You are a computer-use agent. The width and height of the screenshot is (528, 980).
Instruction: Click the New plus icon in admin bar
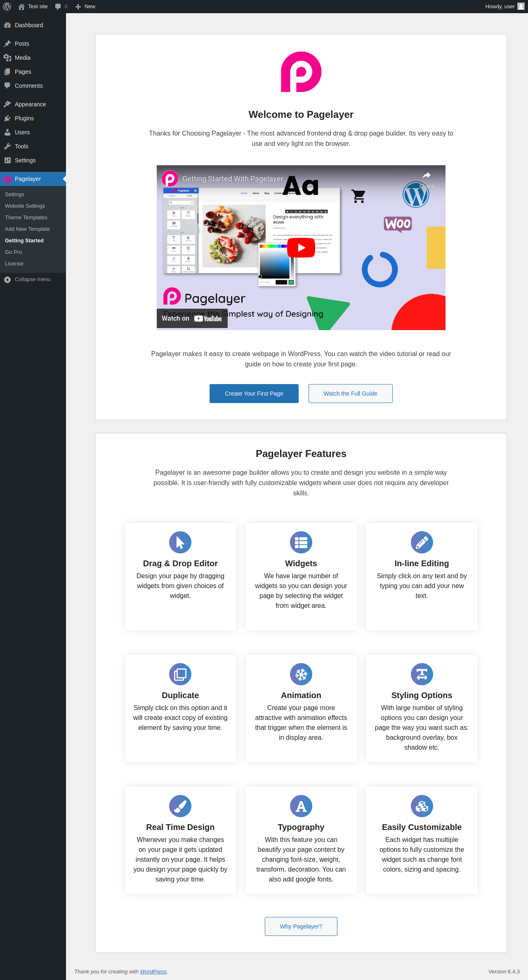78,7
